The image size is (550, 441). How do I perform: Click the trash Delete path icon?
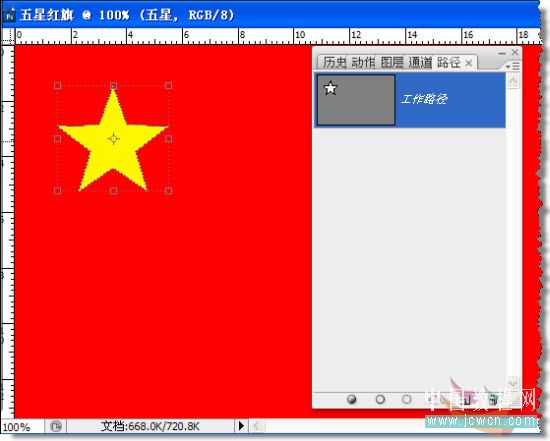click(x=494, y=399)
